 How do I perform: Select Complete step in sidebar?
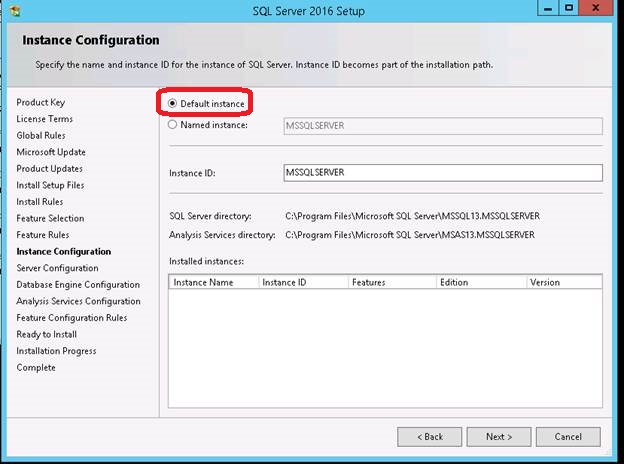36,367
